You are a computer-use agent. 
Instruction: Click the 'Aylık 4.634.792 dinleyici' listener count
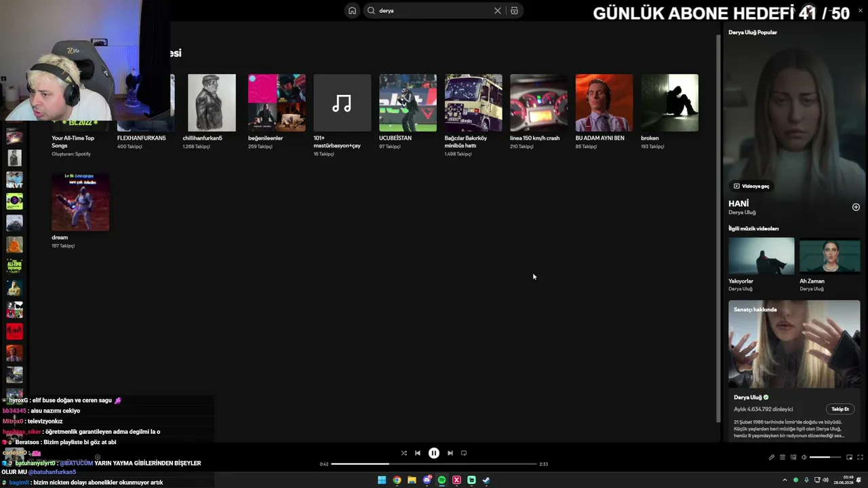click(x=764, y=409)
